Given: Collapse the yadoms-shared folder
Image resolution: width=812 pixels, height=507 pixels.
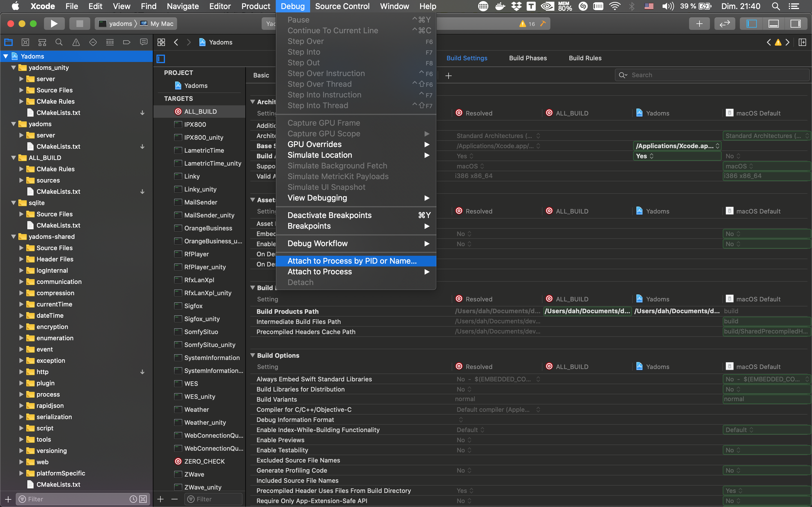Looking at the screenshot, I should (14, 237).
